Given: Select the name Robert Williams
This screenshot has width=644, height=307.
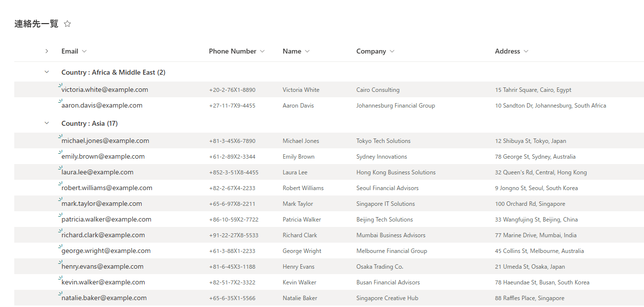Looking at the screenshot, I should (x=303, y=188).
